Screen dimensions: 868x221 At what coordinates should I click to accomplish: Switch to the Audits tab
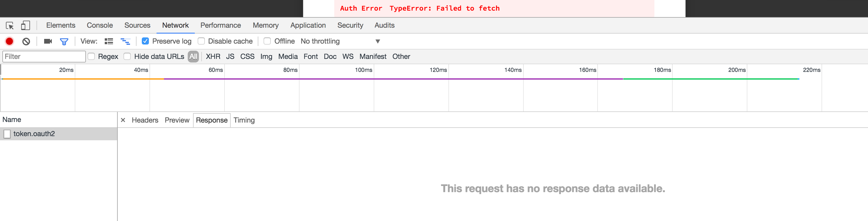click(x=385, y=25)
